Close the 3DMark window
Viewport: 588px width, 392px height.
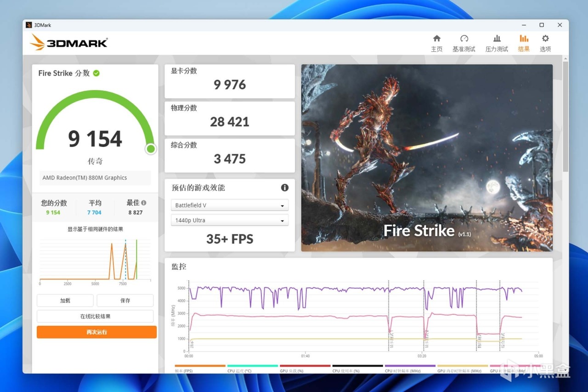[560, 25]
